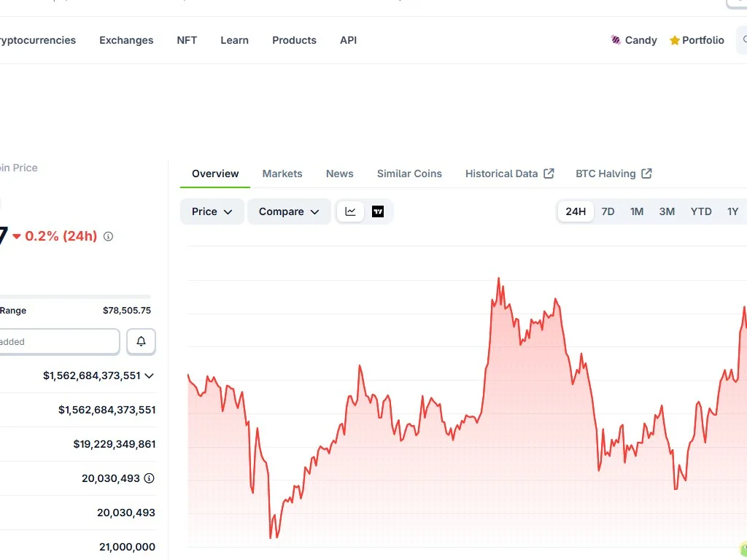Select the 1Y time range

tap(732, 211)
